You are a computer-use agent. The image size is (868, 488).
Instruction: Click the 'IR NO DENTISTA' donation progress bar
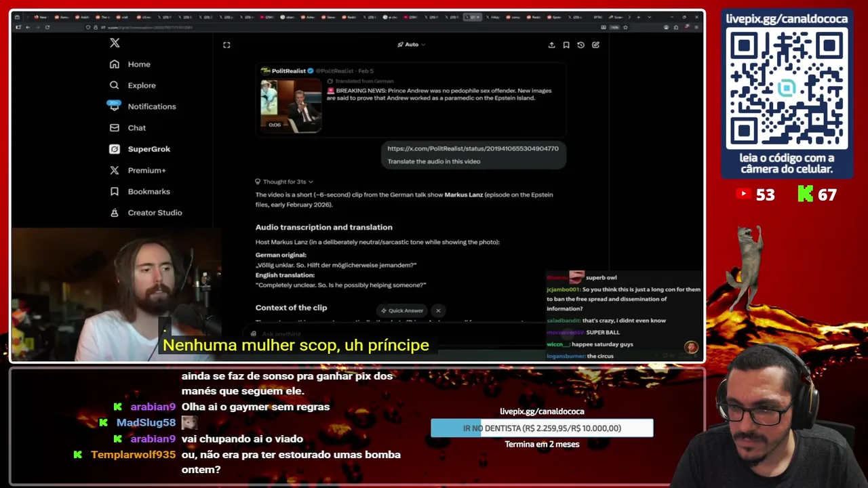pyautogui.click(x=542, y=428)
